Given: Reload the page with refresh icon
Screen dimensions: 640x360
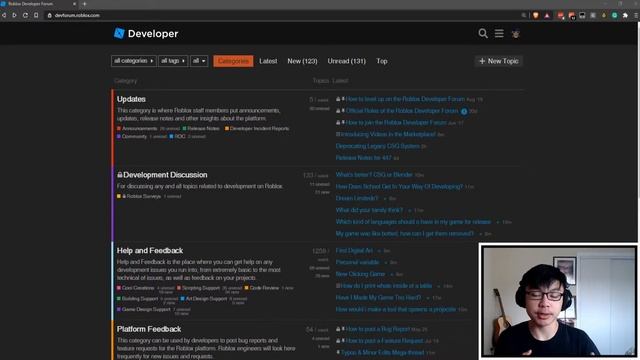Looking at the screenshot, I should tap(25, 15).
